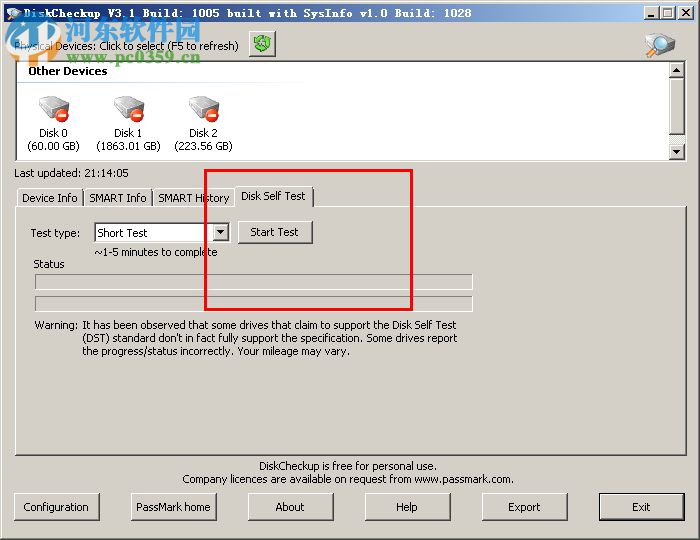Click the lower Status progress bar
700x540 pixels.
(x=254, y=303)
